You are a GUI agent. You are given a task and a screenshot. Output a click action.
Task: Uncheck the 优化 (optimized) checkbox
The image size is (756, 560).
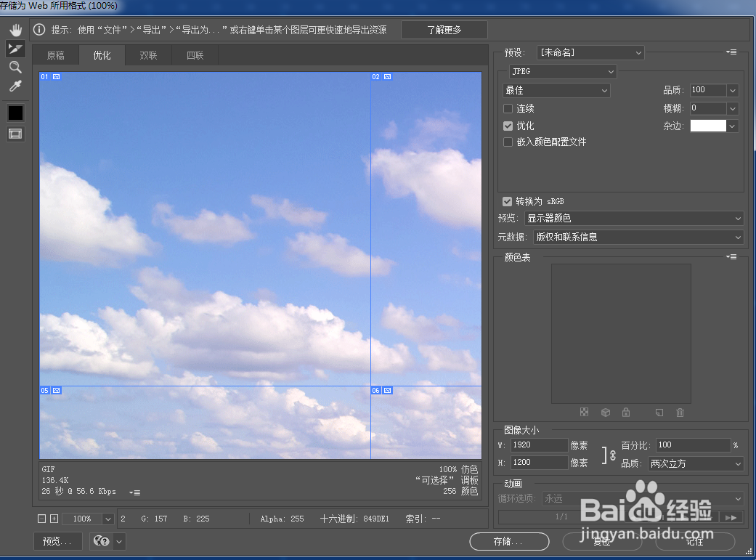[508, 126]
